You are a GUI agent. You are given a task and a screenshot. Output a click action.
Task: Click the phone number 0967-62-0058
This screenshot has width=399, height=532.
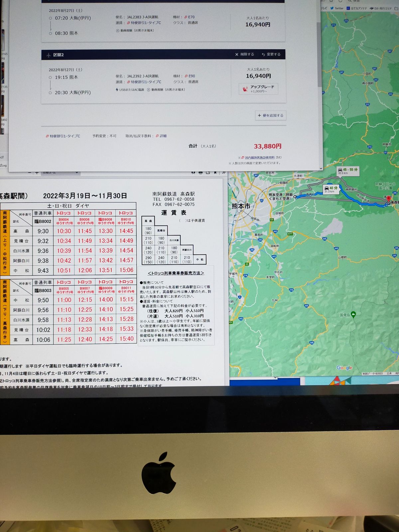[x=179, y=199]
